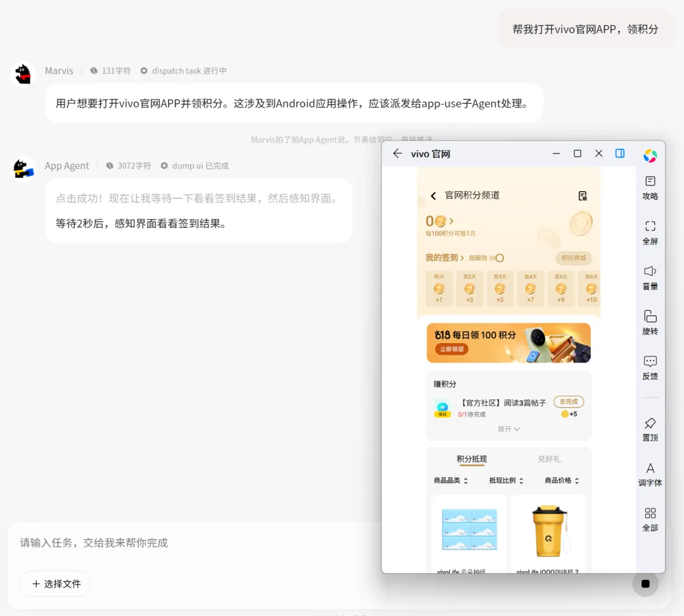
Task: Open the 音量 volume control
Action: tap(650, 278)
